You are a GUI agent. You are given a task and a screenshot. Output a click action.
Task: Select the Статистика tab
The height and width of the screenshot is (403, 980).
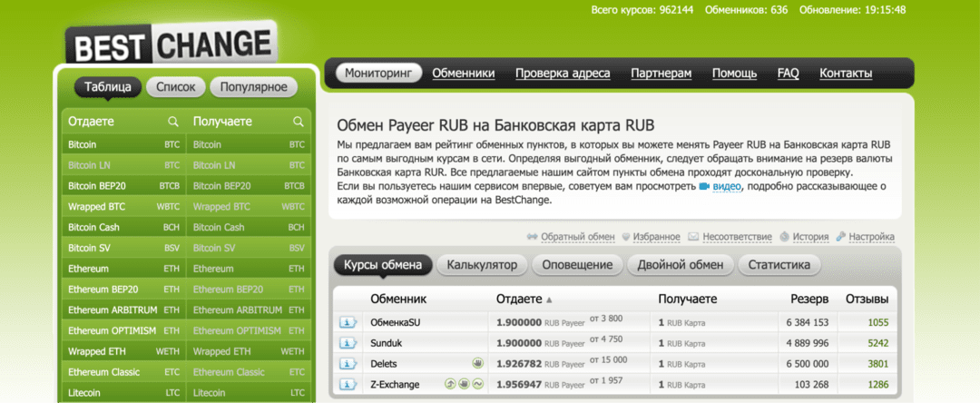coord(779,265)
